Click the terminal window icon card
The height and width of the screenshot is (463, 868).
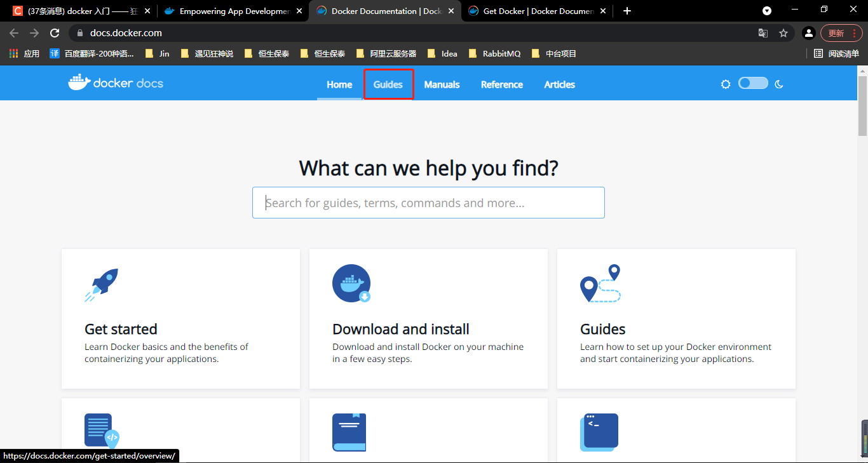tap(599, 433)
